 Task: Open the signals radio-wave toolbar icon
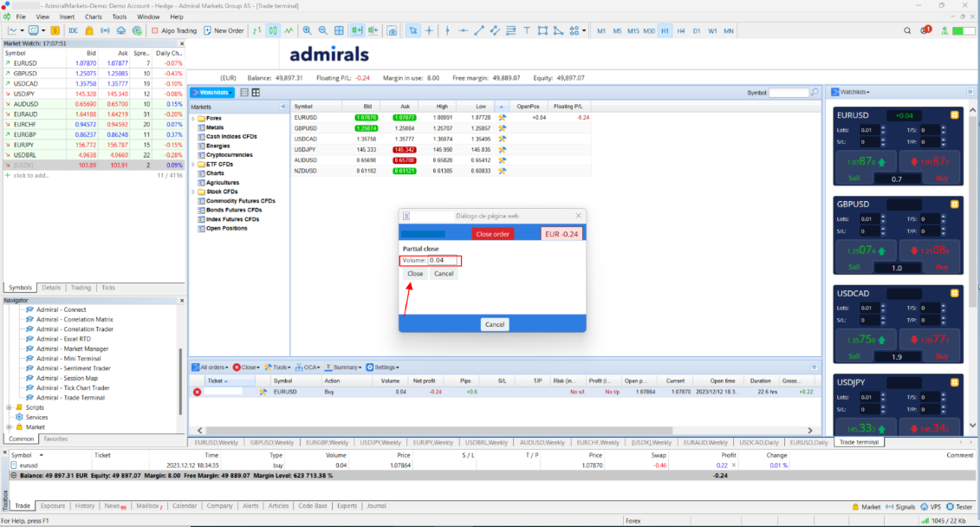coord(105,30)
